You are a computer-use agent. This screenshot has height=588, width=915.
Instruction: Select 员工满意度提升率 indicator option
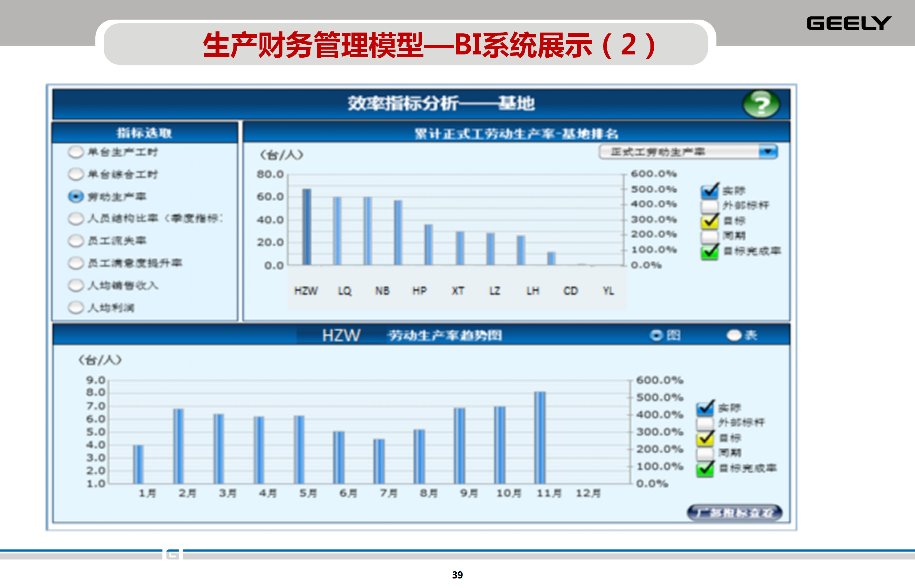point(76,263)
